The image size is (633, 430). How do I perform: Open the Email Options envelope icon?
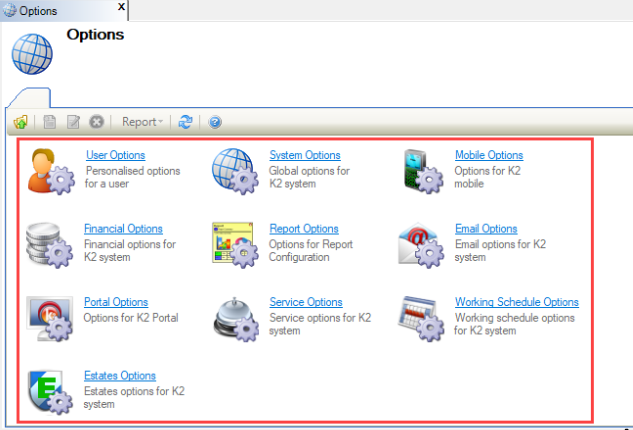421,245
